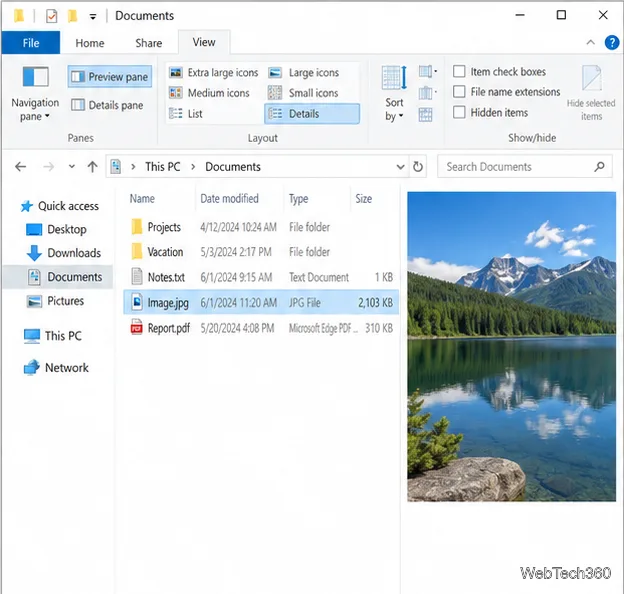Select This PC in the navigation pane
624x594 pixels.
pyautogui.click(x=53, y=336)
